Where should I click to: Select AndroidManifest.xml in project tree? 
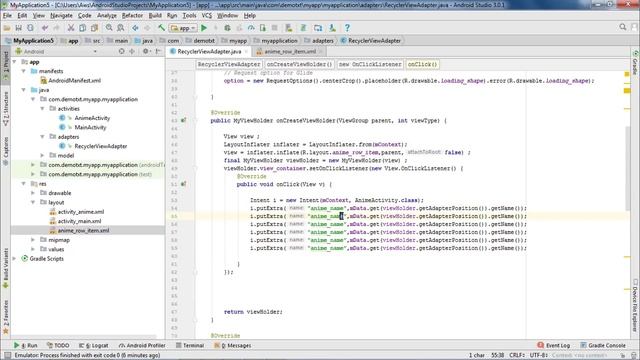pyautogui.click(x=74, y=80)
